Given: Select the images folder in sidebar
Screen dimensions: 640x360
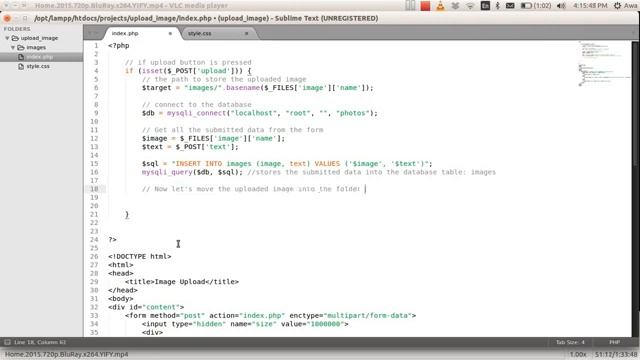Looking at the screenshot, I should coord(36,47).
